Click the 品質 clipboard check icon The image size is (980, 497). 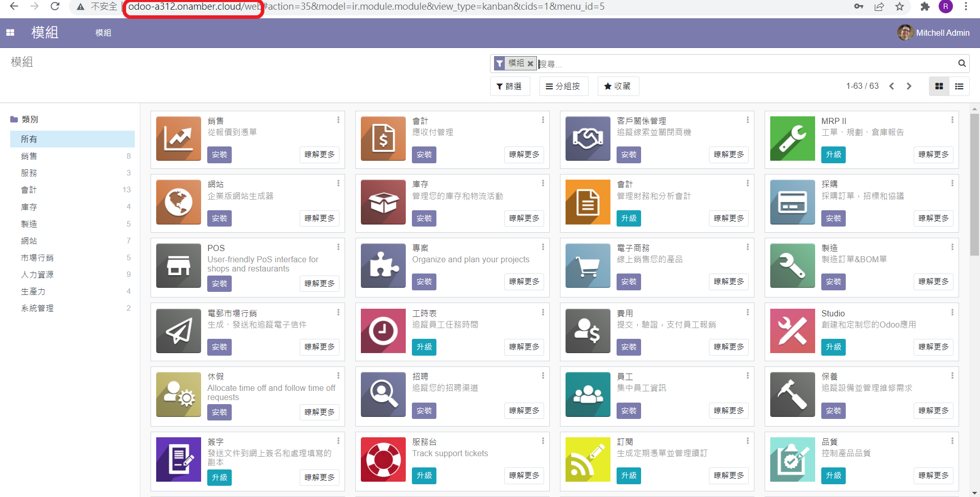pos(792,460)
